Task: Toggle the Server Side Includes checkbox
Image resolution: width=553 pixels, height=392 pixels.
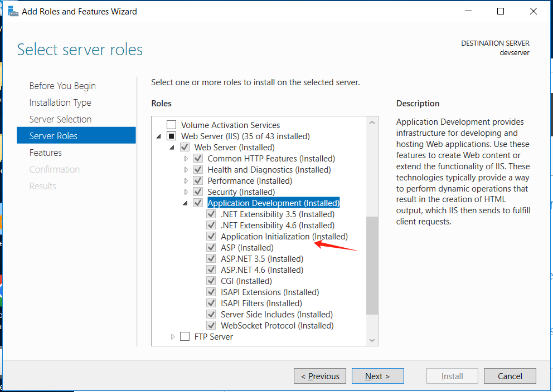Action: (211, 314)
